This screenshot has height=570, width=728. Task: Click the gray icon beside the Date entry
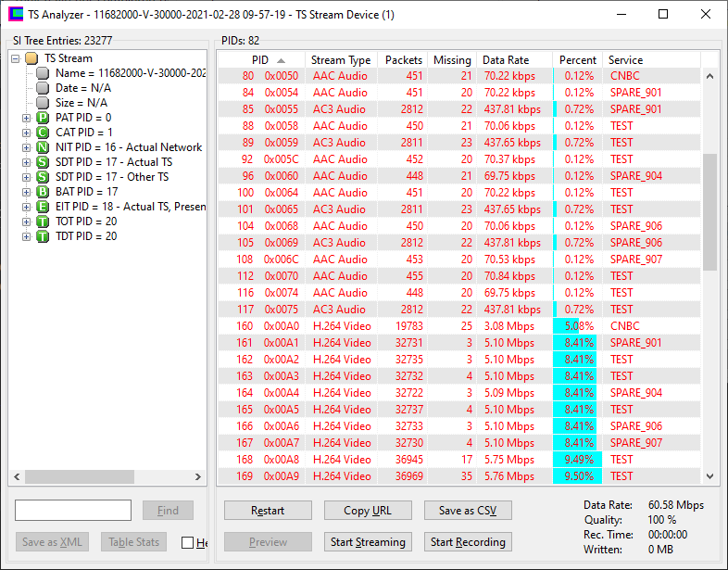pyautogui.click(x=43, y=88)
